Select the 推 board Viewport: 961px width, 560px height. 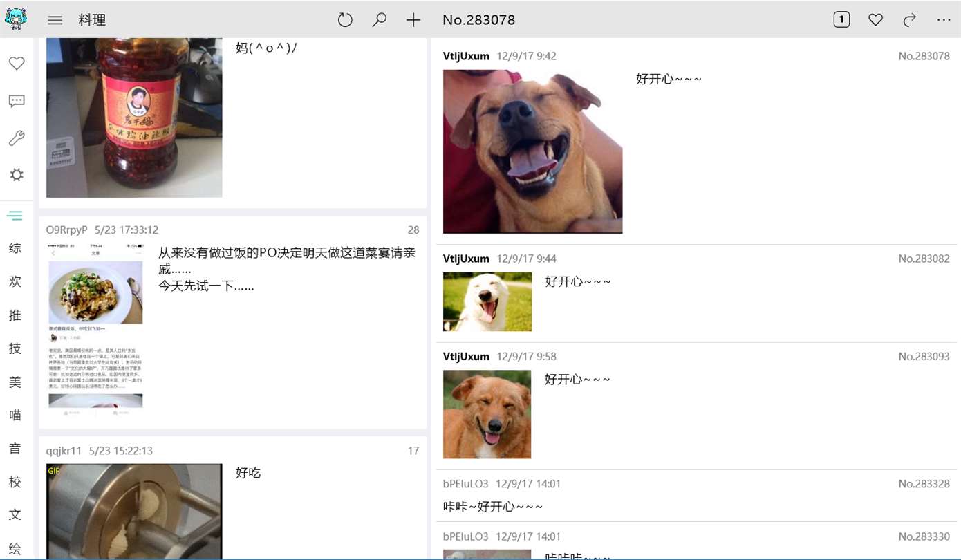pyautogui.click(x=15, y=315)
